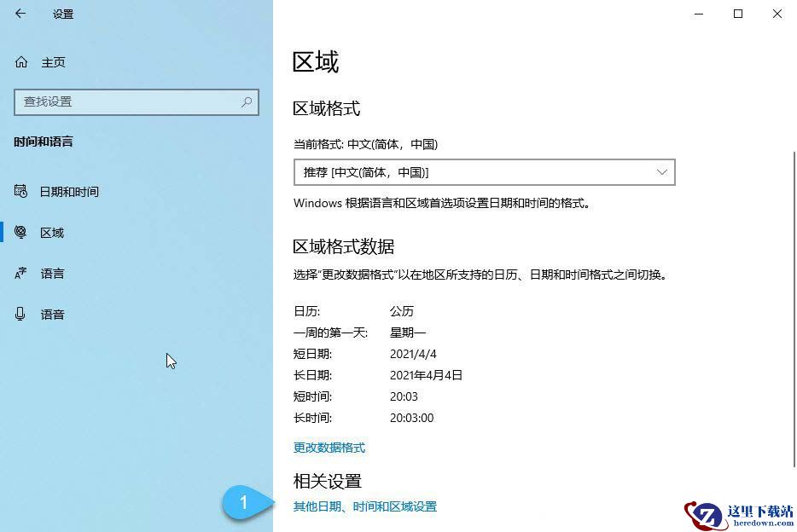Click the search magnifier icon

point(247,102)
